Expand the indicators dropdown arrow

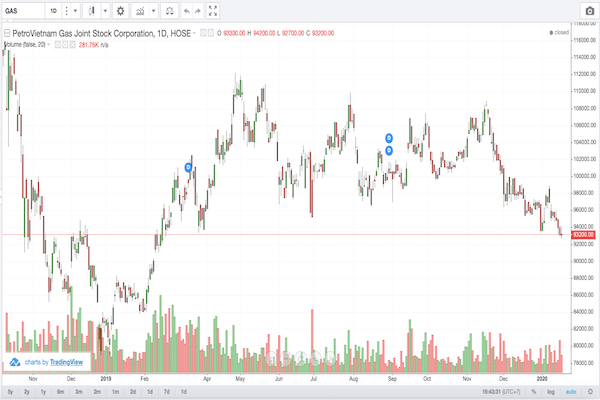click(x=153, y=11)
